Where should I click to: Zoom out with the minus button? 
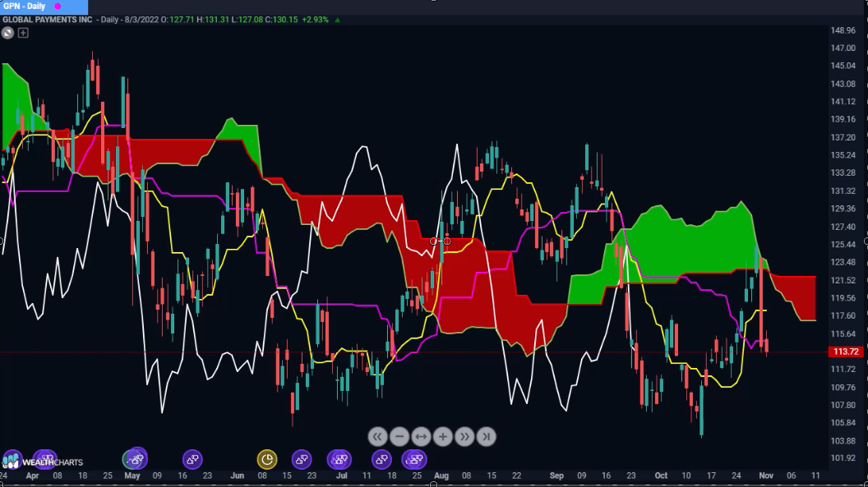pyautogui.click(x=399, y=437)
